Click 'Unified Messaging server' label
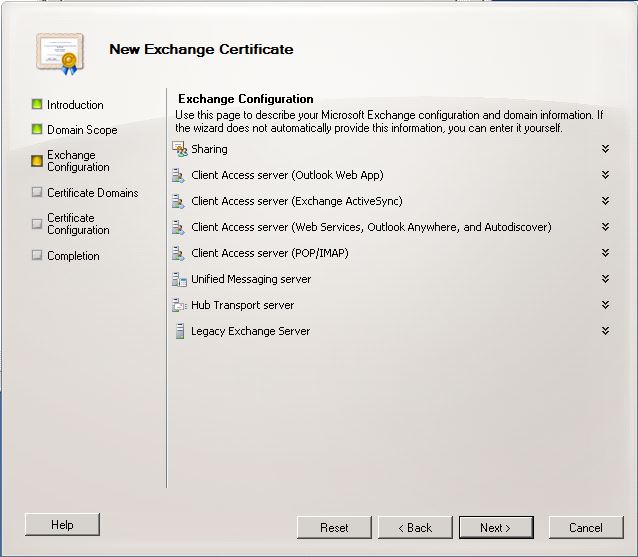 click(251, 279)
